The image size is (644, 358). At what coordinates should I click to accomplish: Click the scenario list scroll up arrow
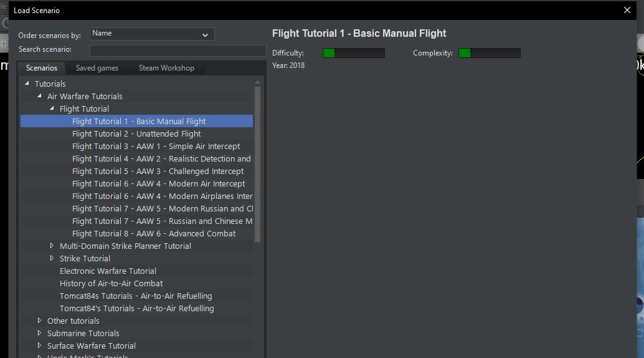tap(258, 82)
